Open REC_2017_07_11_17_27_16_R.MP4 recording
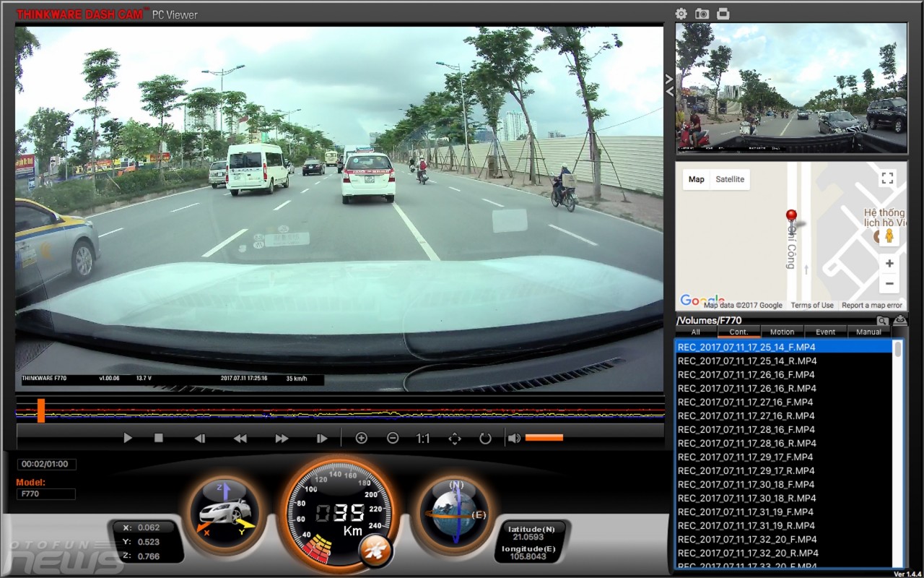Image resolution: width=924 pixels, height=578 pixels. tap(784, 415)
